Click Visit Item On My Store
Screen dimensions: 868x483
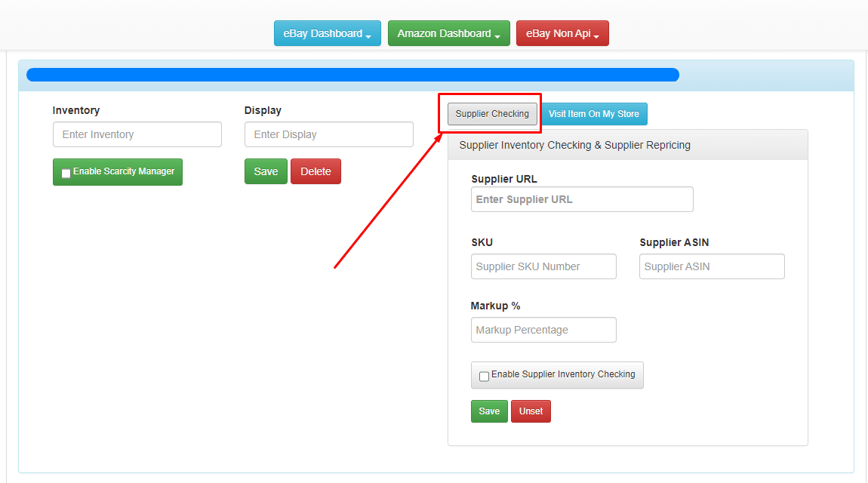point(595,113)
